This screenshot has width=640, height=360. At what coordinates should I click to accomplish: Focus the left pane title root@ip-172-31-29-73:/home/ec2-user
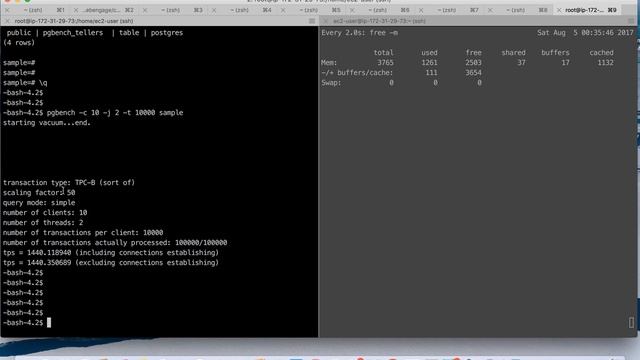coord(74,21)
